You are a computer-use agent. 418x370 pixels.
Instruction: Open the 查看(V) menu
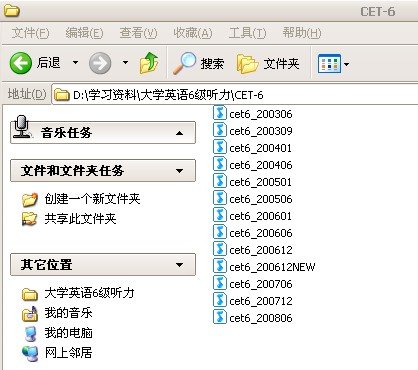[138, 33]
